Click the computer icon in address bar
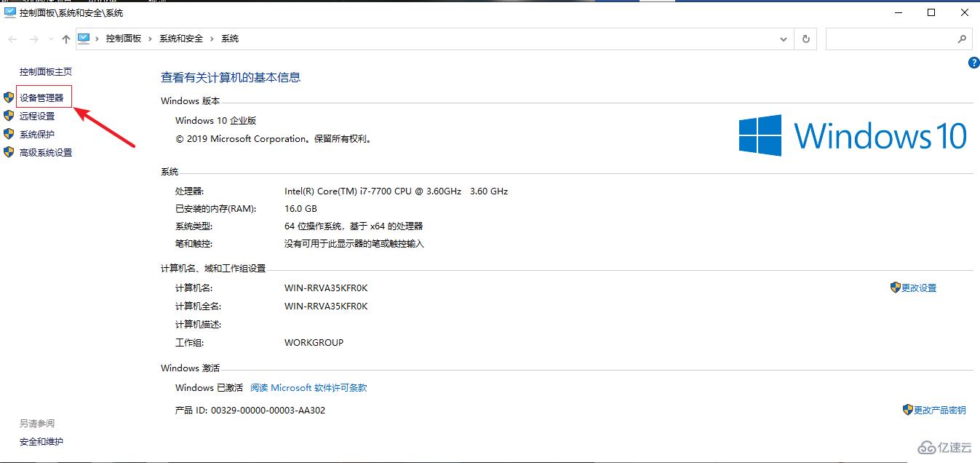This screenshot has height=463, width=980. [84, 39]
